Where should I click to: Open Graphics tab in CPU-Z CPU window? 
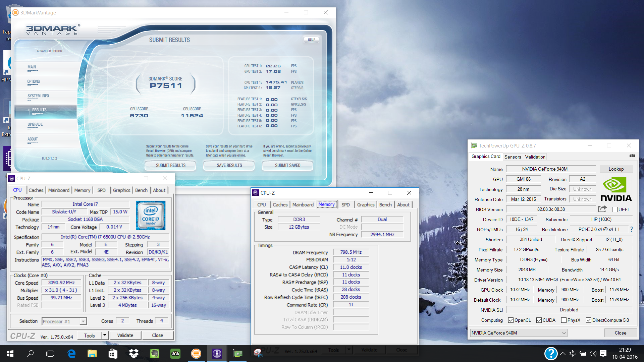point(121,190)
